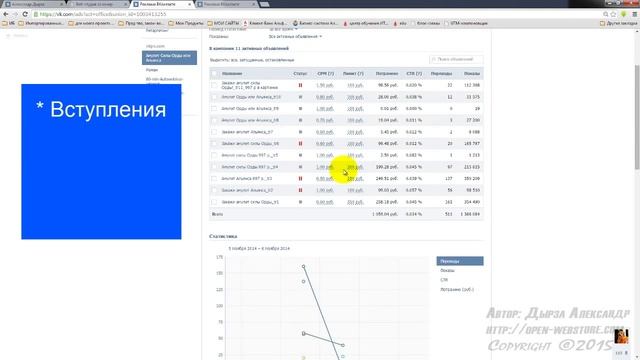Tick checkbox of ad ending _х10

click(214, 97)
